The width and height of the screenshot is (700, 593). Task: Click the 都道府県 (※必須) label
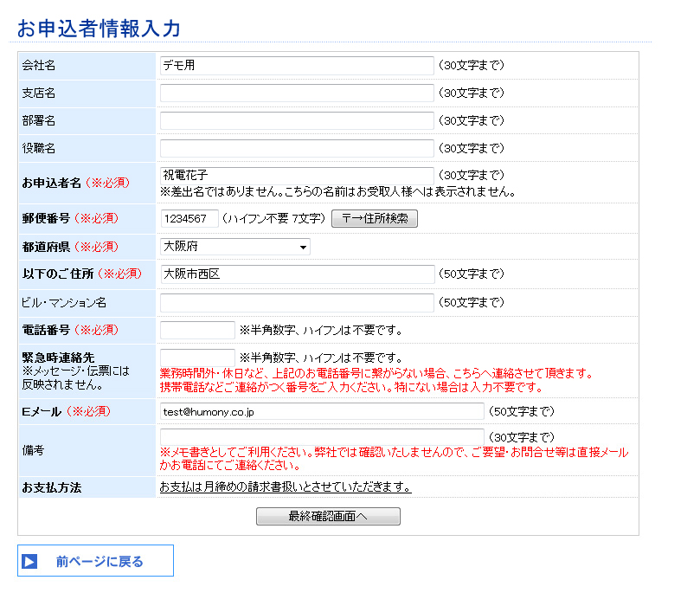point(70,247)
